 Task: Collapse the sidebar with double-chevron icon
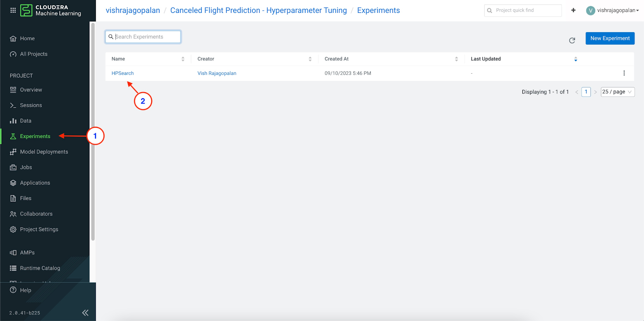(85, 313)
